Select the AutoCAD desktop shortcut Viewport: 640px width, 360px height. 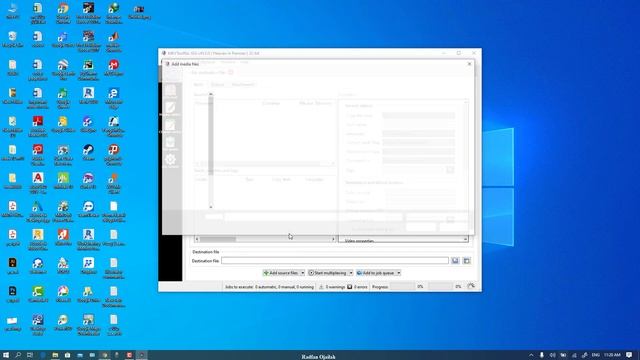(x=38, y=181)
